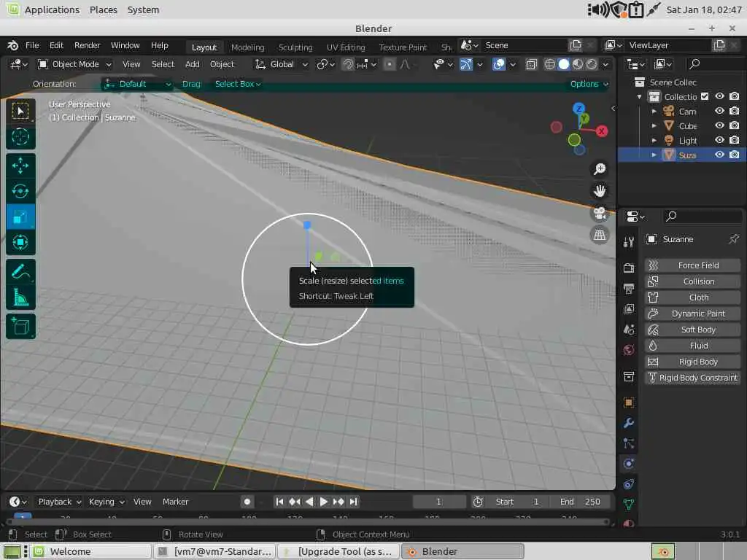Select the Transform tool

click(20, 242)
